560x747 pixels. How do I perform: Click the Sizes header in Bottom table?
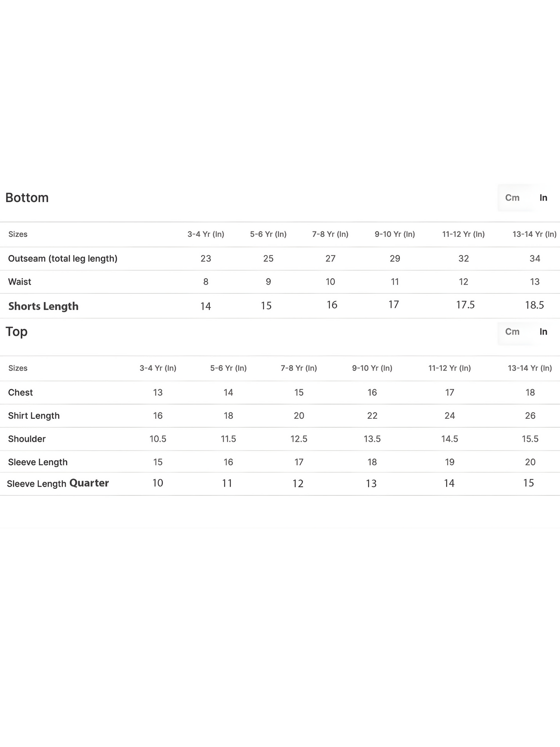point(18,234)
